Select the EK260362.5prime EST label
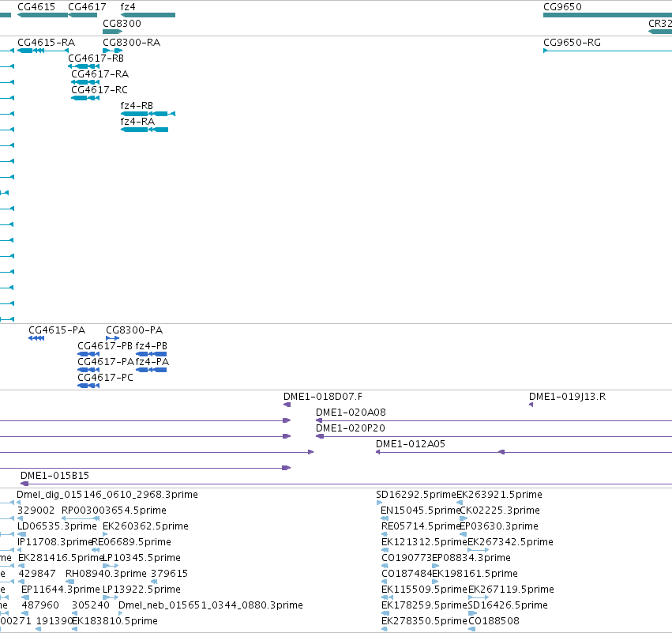Screen dimensions: 672x633 [146, 526]
